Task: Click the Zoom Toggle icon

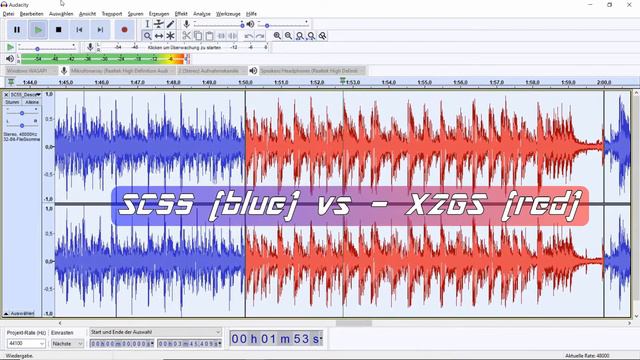Action: [x=322, y=36]
